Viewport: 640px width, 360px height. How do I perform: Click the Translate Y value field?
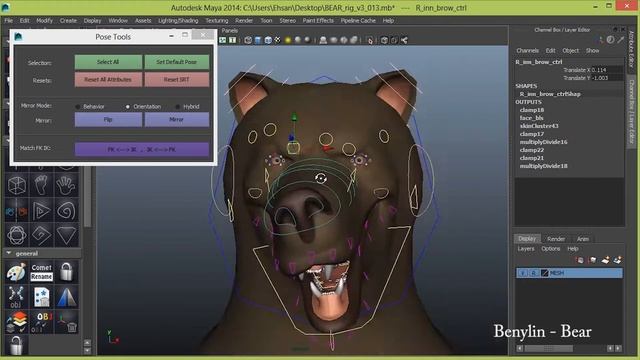(x=607, y=78)
